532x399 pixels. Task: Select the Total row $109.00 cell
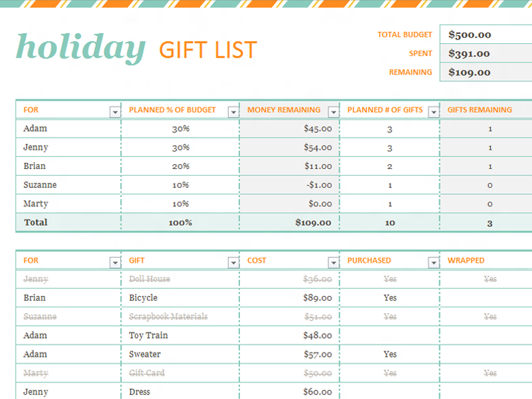coord(289,223)
